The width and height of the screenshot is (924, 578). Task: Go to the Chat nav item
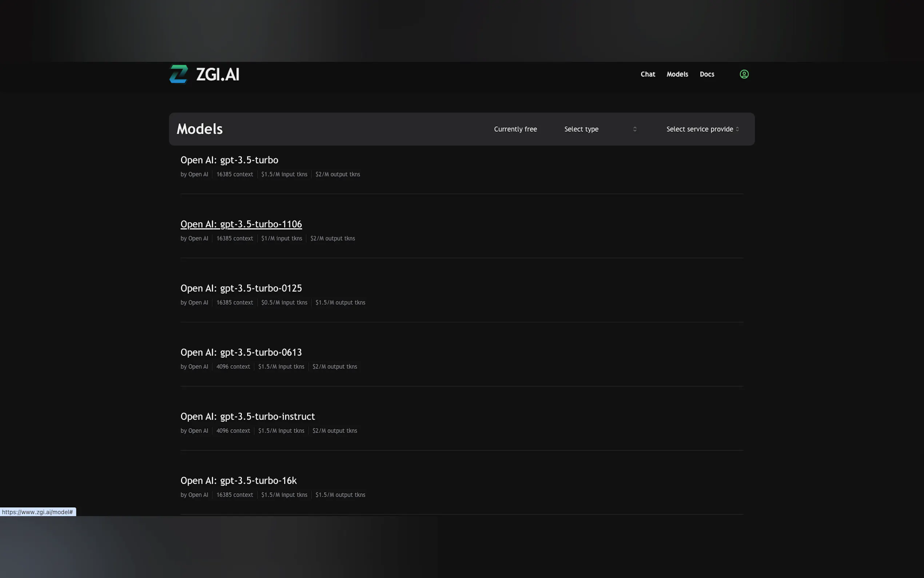(x=648, y=74)
